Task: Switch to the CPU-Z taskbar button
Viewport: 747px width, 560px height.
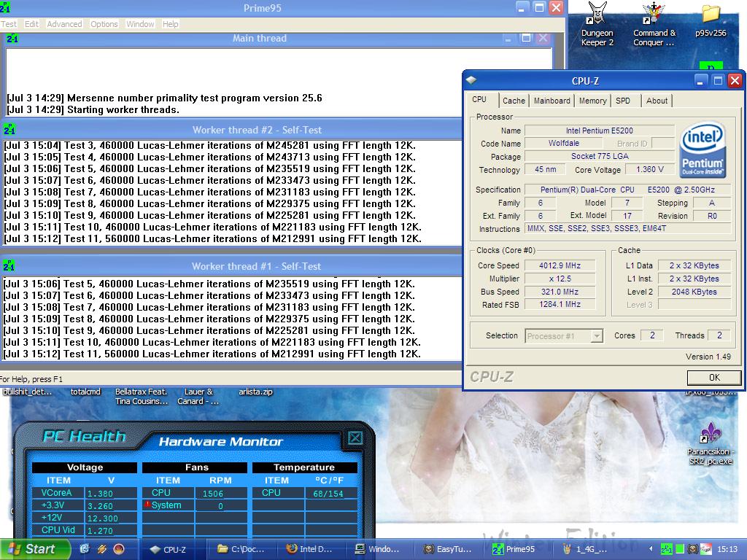Action: point(174,549)
